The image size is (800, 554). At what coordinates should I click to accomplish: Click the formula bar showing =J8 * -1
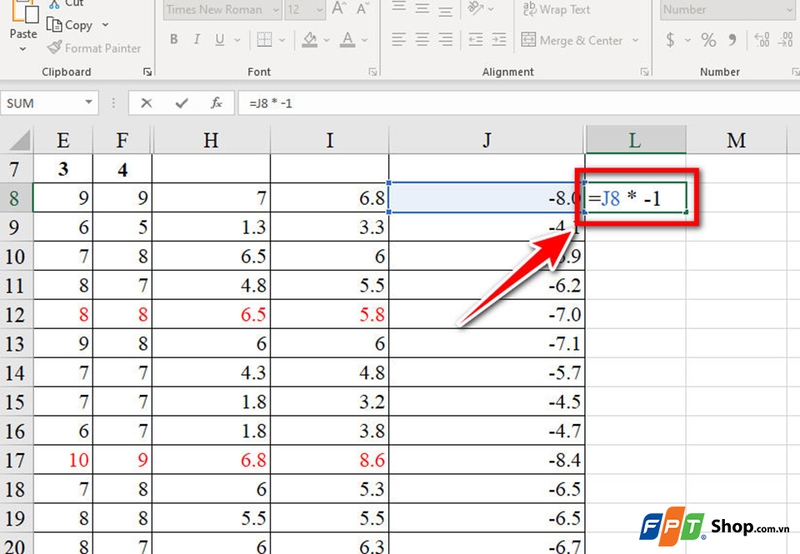pyautogui.click(x=519, y=103)
